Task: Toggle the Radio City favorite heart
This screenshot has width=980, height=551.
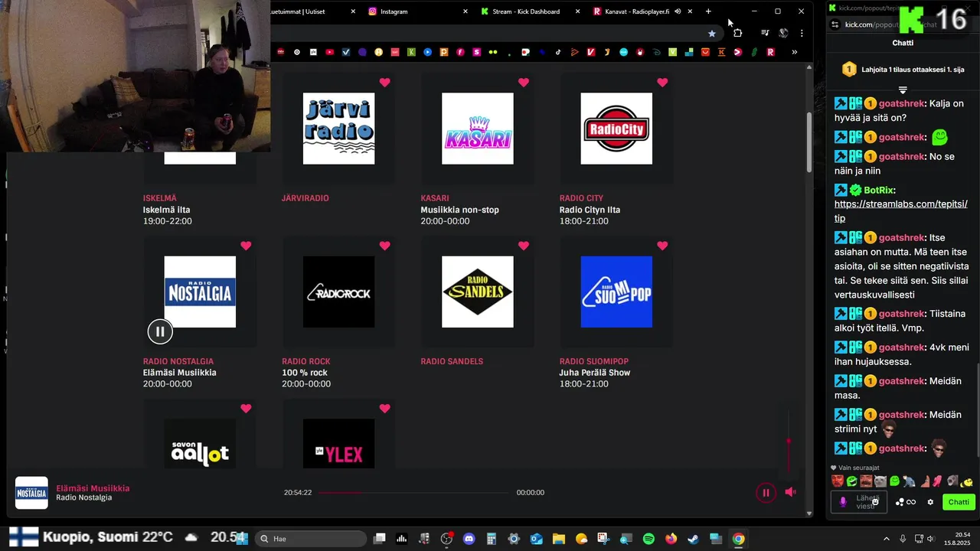Action: coord(662,83)
